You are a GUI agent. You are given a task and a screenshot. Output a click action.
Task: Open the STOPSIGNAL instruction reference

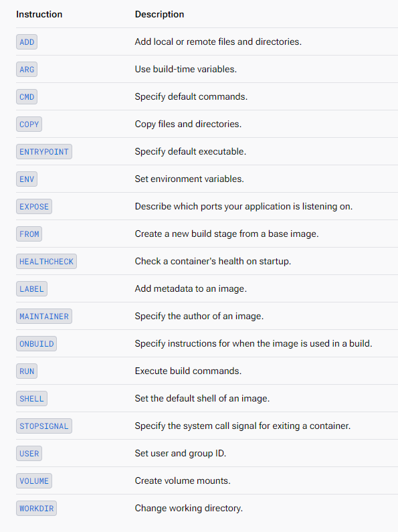click(x=44, y=426)
